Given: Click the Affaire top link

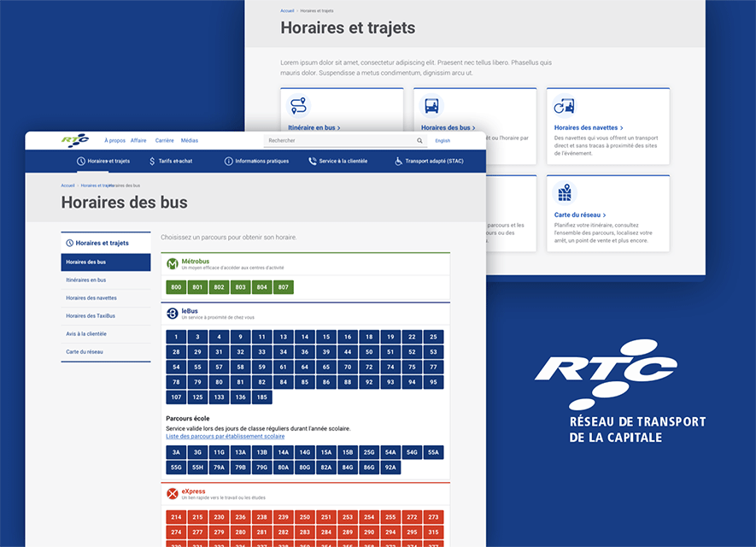Looking at the screenshot, I should pyautogui.click(x=138, y=140).
